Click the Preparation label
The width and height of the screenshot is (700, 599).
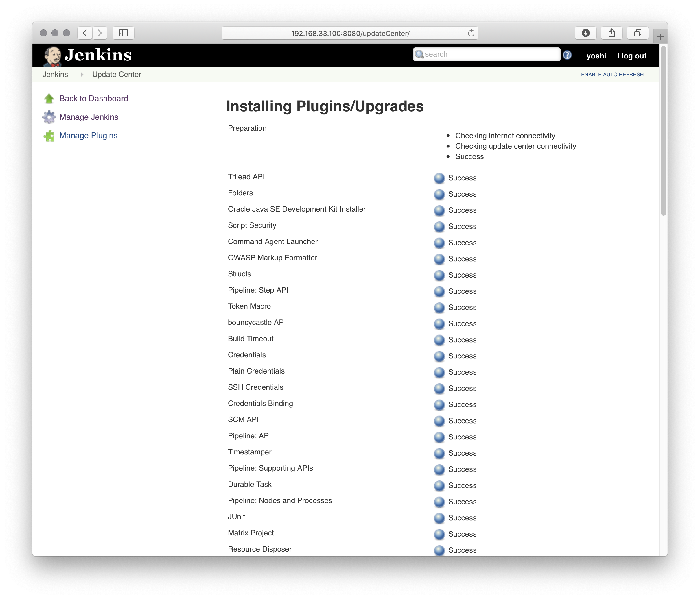(247, 128)
